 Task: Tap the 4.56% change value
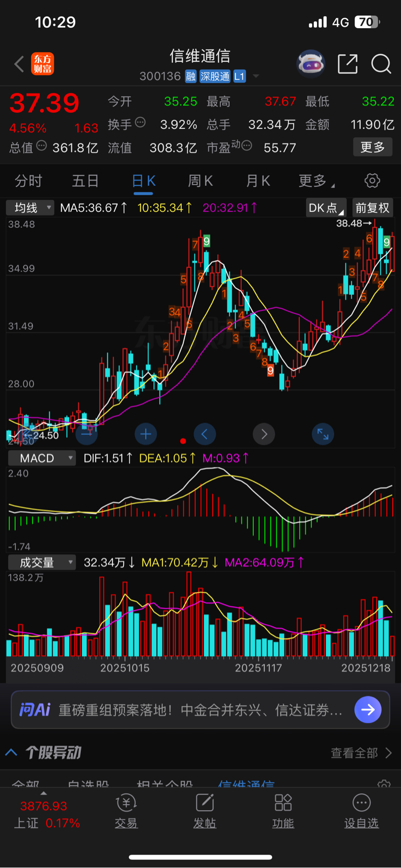(28, 128)
